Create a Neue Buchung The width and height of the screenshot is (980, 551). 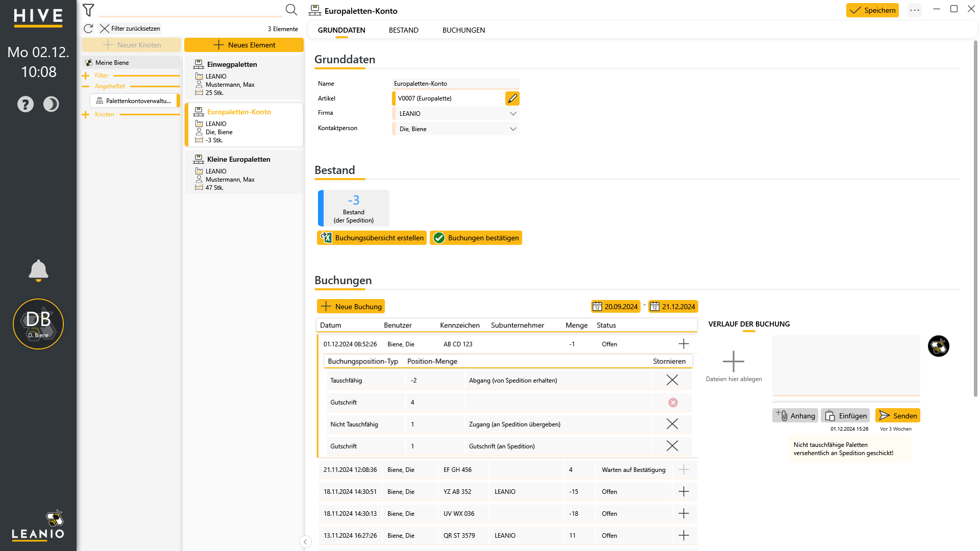click(351, 306)
